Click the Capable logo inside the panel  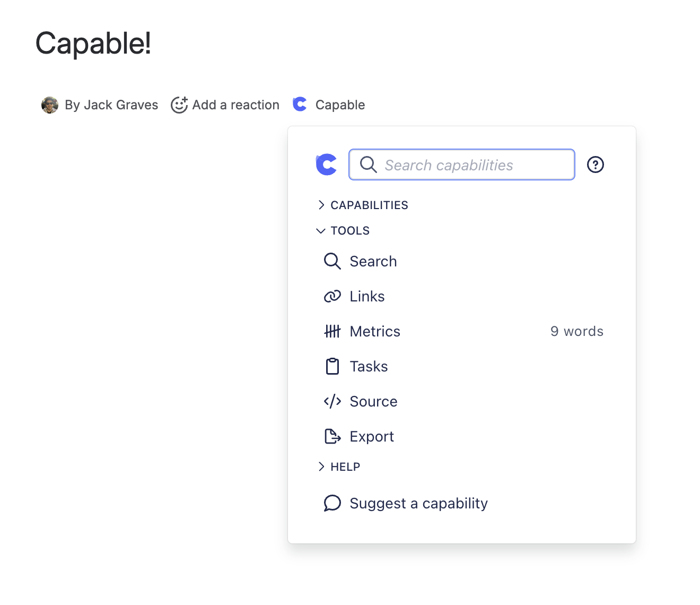[x=326, y=165]
